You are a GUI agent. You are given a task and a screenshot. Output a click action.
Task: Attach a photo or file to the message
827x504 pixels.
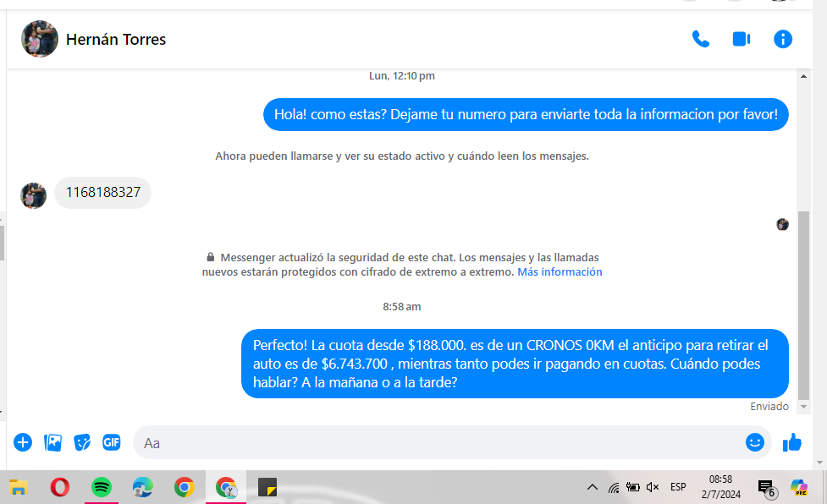52,442
